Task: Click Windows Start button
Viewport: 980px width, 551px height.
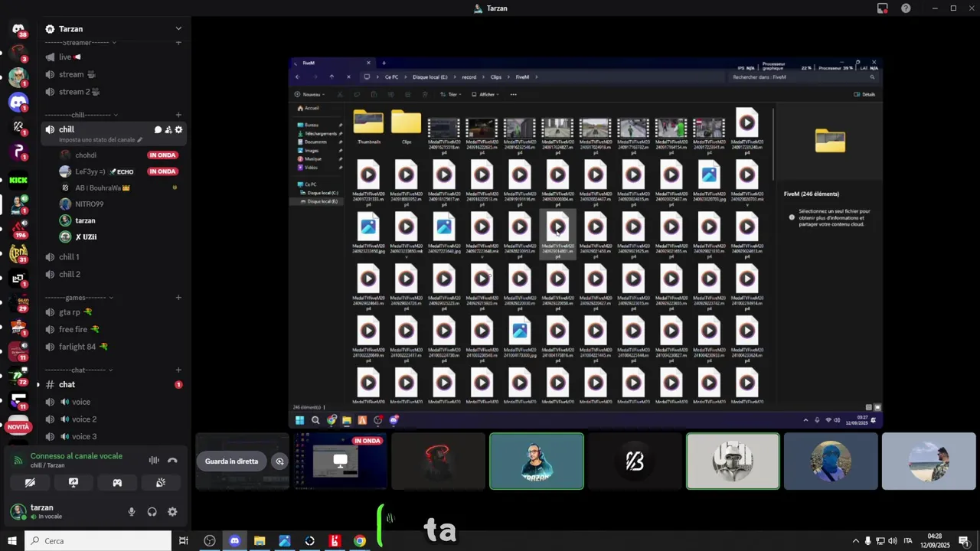Action: coord(12,541)
